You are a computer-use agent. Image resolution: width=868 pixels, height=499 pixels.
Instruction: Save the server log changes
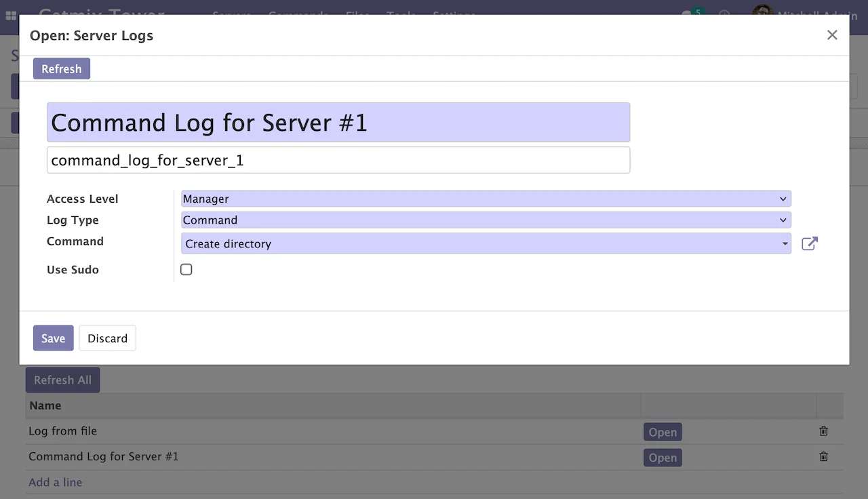click(x=53, y=338)
